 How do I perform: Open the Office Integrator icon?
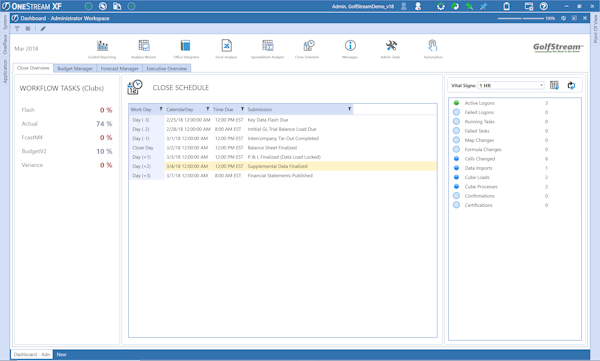tap(186, 46)
